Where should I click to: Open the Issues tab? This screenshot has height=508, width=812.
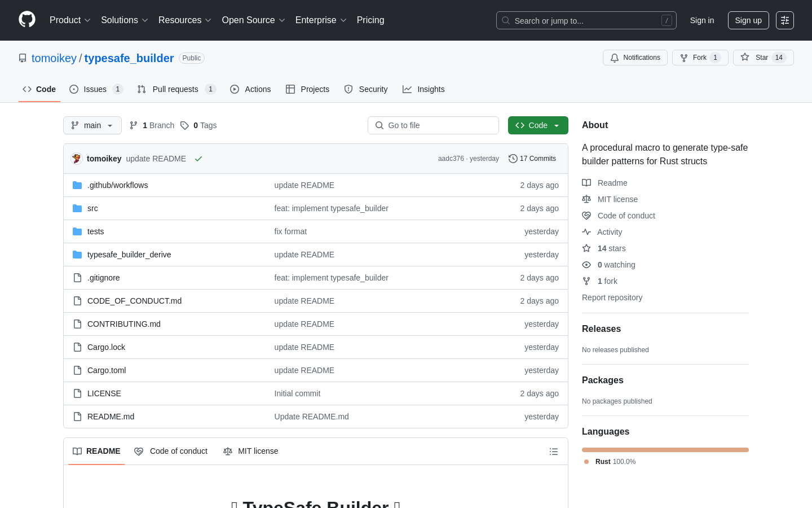point(96,89)
